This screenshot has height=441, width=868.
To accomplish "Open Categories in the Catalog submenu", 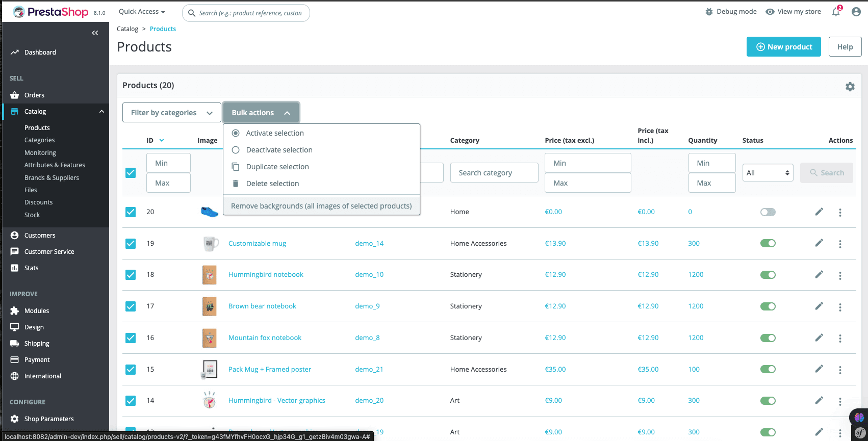I will [x=40, y=140].
